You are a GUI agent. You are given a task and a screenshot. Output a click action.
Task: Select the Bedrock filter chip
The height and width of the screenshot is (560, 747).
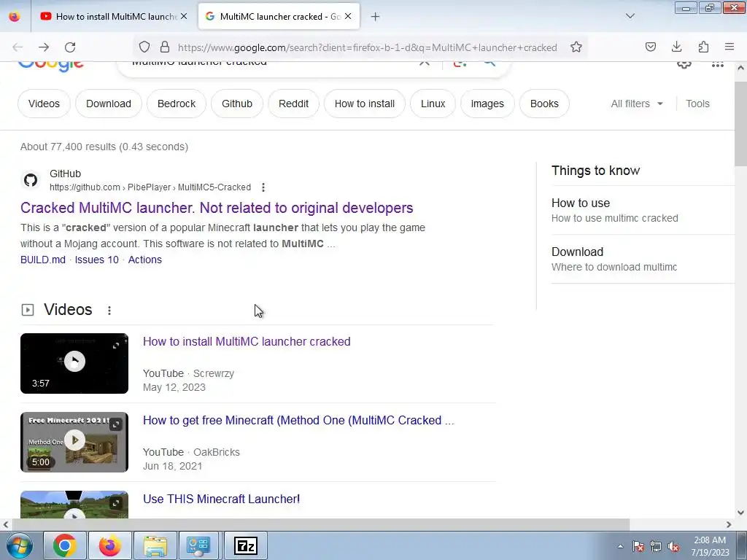[177, 104]
